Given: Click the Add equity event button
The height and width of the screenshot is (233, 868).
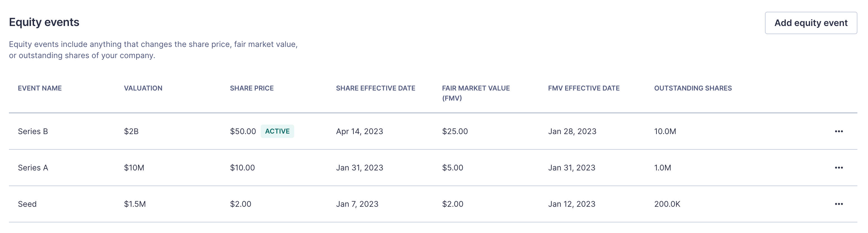Looking at the screenshot, I should (x=811, y=23).
